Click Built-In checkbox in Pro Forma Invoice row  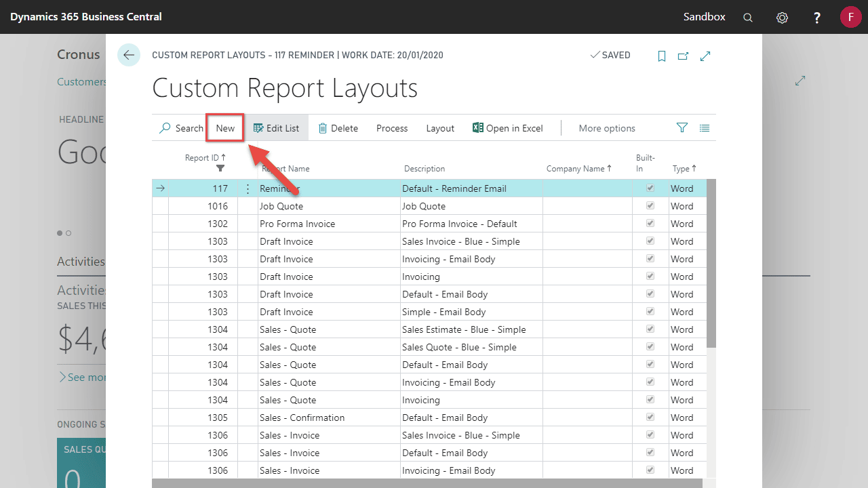650,224
